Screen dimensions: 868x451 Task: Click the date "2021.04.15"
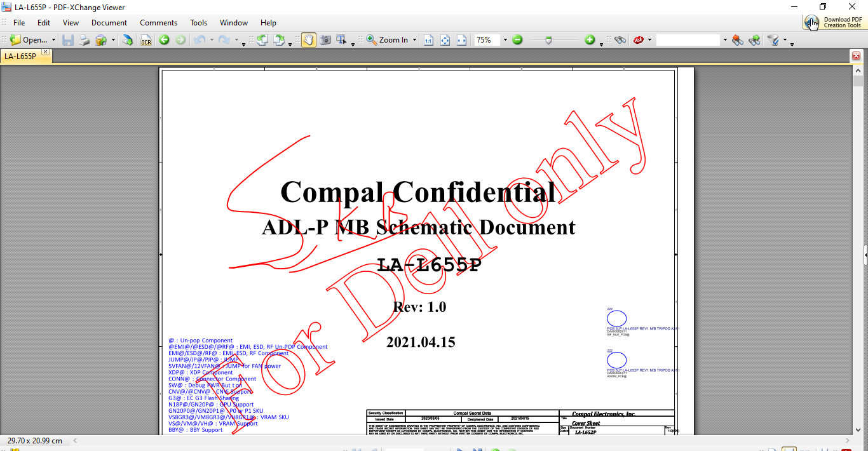click(x=421, y=342)
